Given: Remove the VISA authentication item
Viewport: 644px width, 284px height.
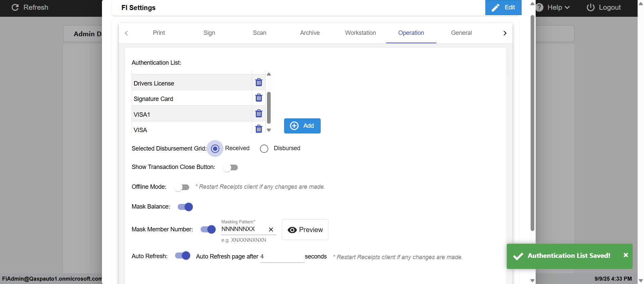Looking at the screenshot, I should [x=259, y=129].
